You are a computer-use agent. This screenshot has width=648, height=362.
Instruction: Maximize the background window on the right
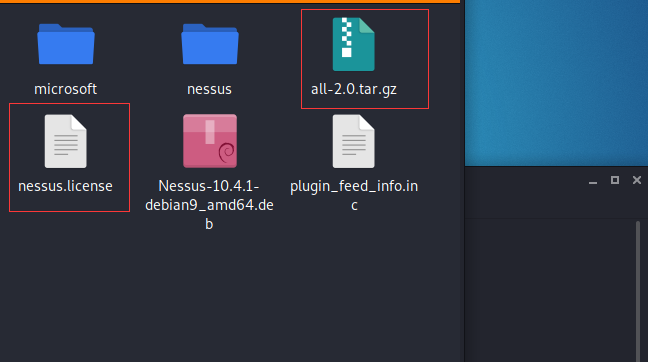[x=615, y=180]
